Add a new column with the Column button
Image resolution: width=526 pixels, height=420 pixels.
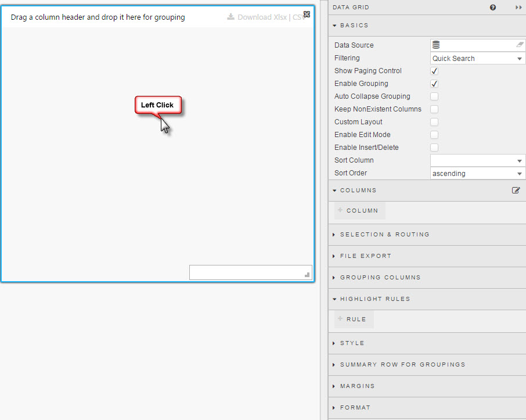[359, 210]
